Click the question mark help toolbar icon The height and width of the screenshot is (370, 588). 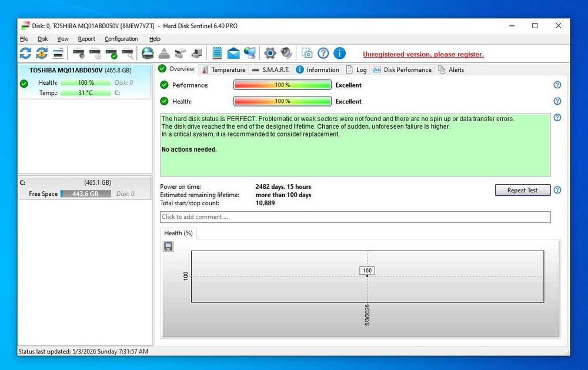pyautogui.click(x=323, y=54)
